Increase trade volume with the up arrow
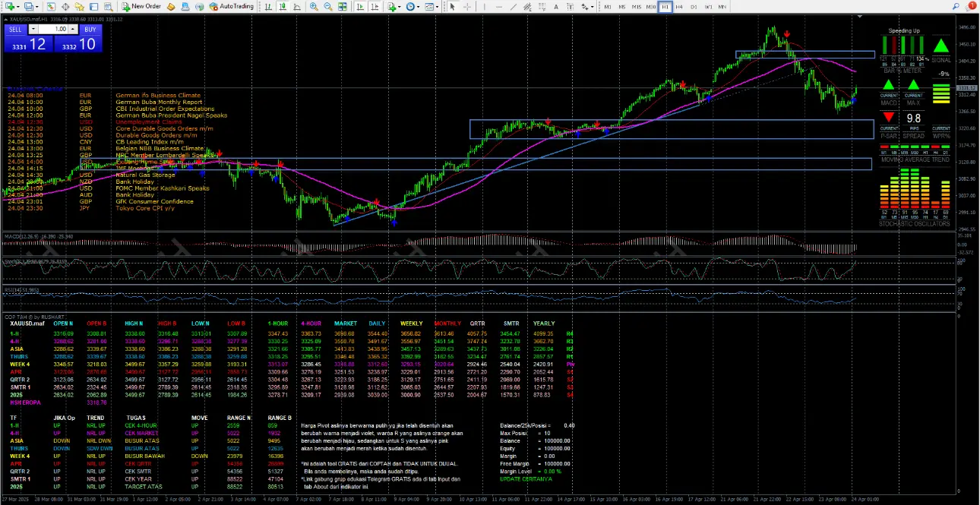The image size is (980, 505). [71, 29]
